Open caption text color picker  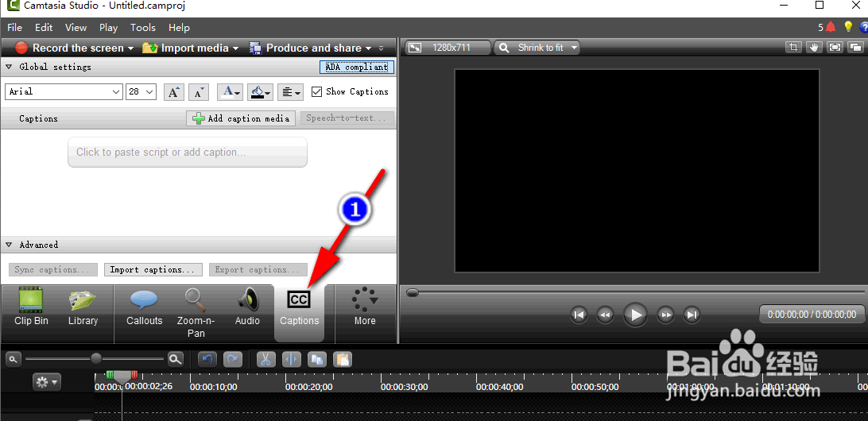tap(230, 92)
